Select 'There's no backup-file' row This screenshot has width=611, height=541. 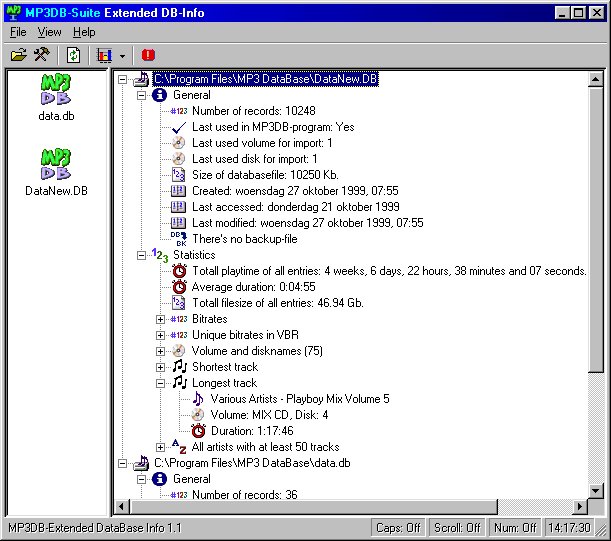(x=245, y=239)
